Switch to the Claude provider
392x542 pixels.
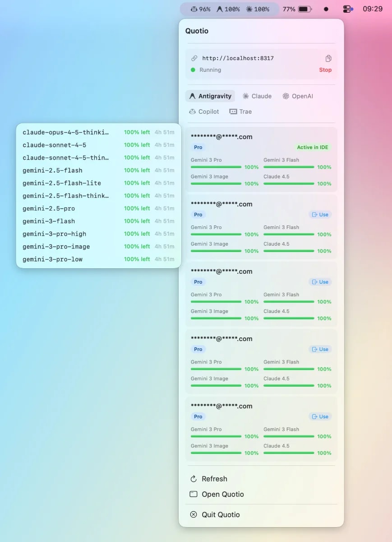[x=257, y=96]
